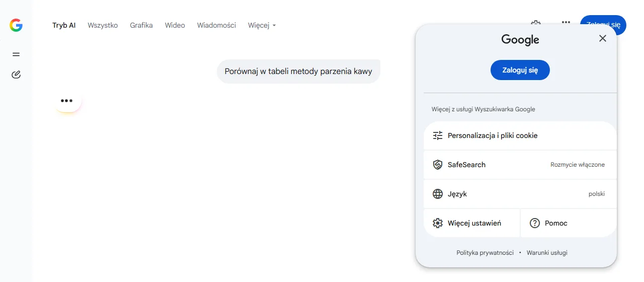Close the Google settings popup

[603, 38]
